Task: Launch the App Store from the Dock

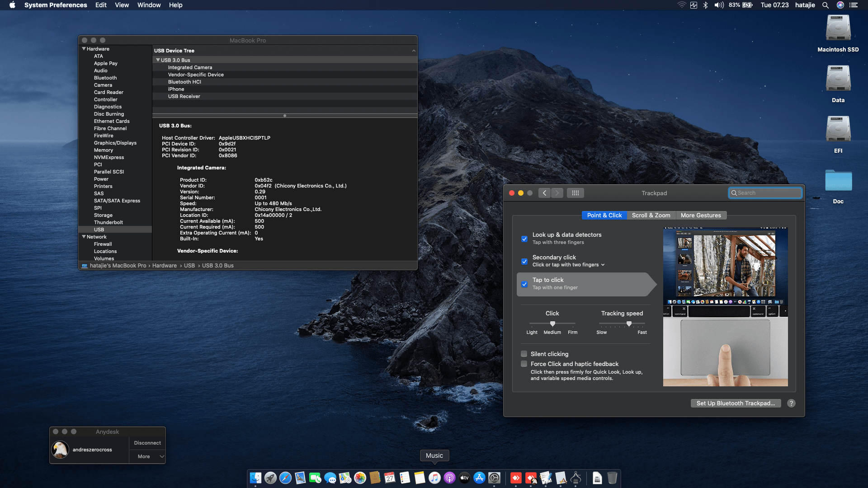Action: 479,478
